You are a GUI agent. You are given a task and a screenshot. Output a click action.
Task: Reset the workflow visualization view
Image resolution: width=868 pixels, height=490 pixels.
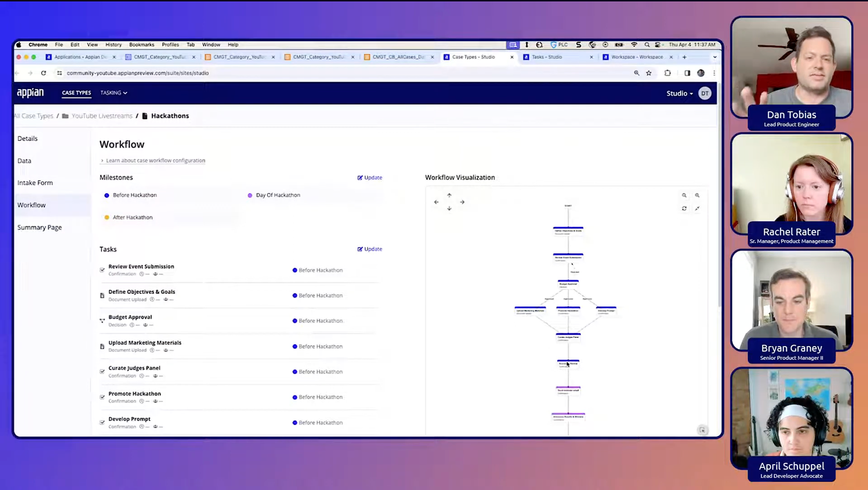click(x=684, y=208)
